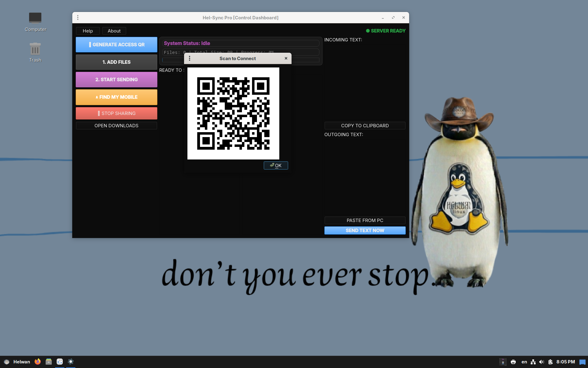Open the file manager in the taskbar
This screenshot has width=588, height=368.
[x=49, y=362]
